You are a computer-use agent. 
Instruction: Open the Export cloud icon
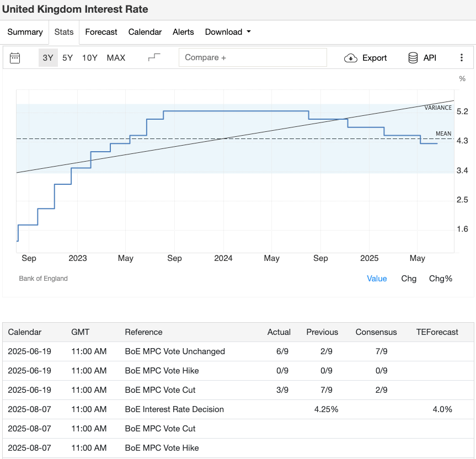pyautogui.click(x=349, y=57)
